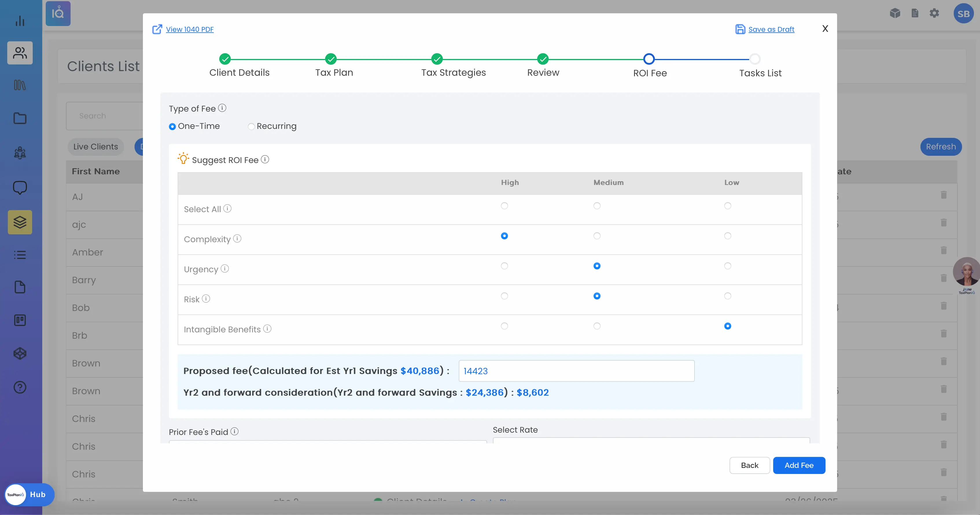Open the Clients people sidebar icon

(x=20, y=53)
